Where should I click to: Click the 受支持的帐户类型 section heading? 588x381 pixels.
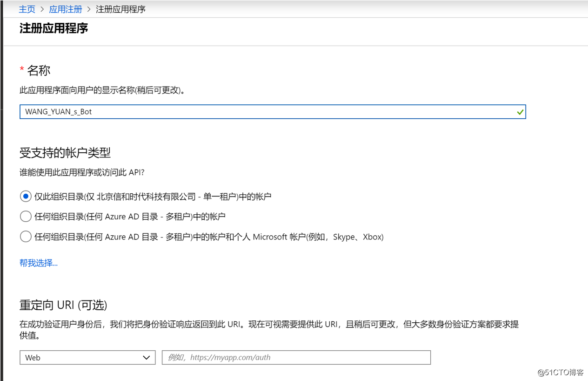pos(64,153)
